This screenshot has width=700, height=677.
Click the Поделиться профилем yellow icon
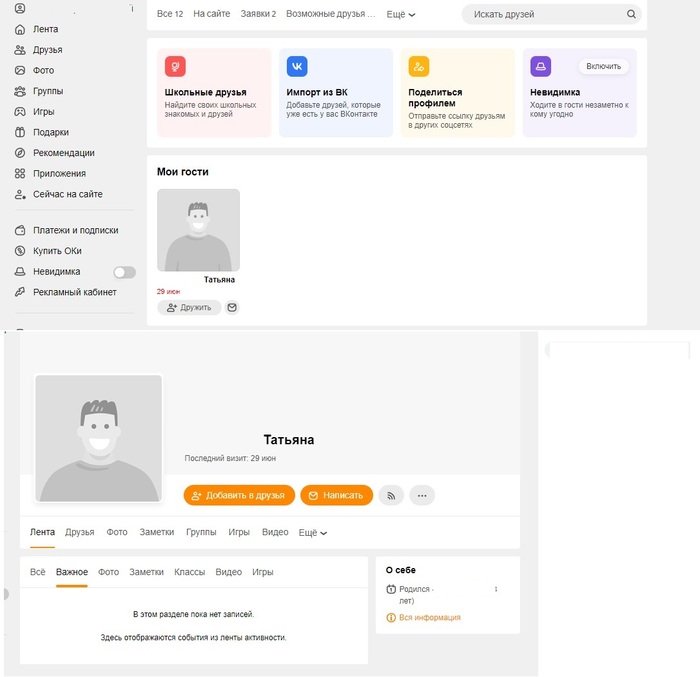click(x=419, y=67)
